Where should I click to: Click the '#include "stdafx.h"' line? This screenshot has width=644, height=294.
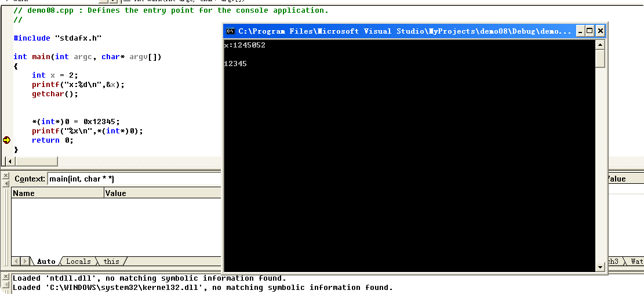[x=57, y=38]
